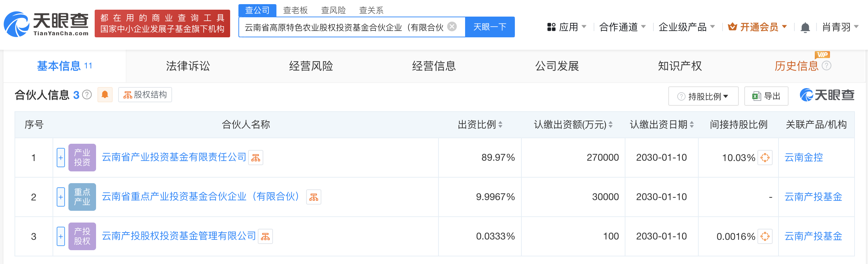Open link 云南省产业投资基金有限责任公司

point(174,157)
